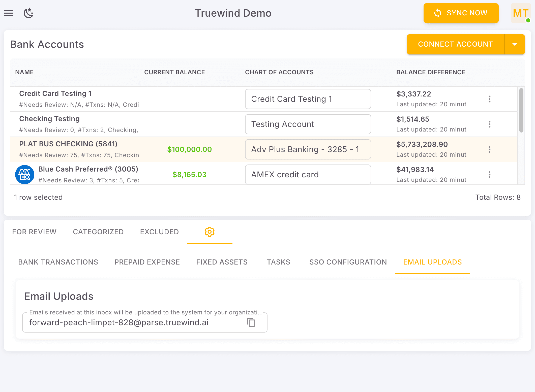Screen dimensions: 535x392
Task: Switch to the CATEGORIZED tab
Action: [98, 232]
